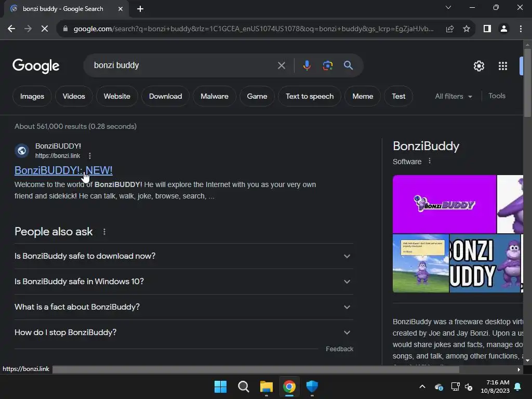Open the All filters dropdown
Screen dimensions: 532x399
point(454,96)
